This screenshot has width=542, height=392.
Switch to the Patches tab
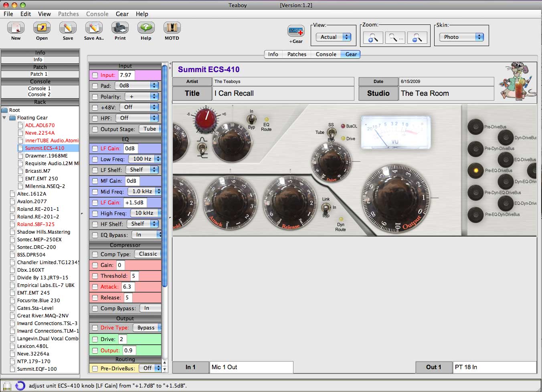click(x=297, y=54)
